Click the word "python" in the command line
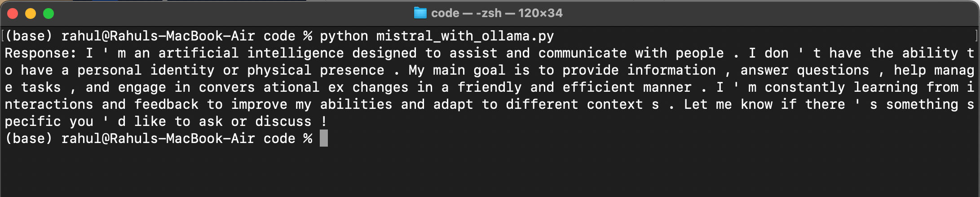Screen dimensions: 980x197 344,36
